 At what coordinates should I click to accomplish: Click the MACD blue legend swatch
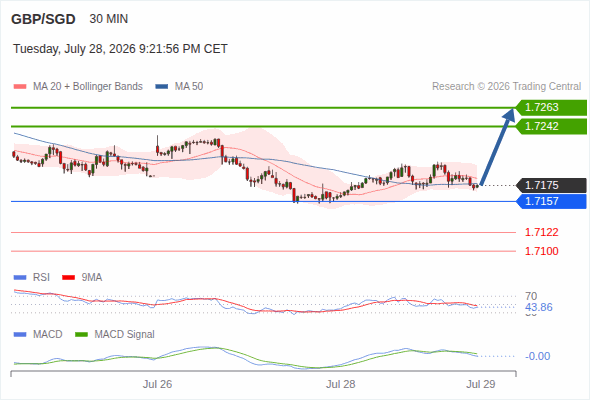[20, 335]
